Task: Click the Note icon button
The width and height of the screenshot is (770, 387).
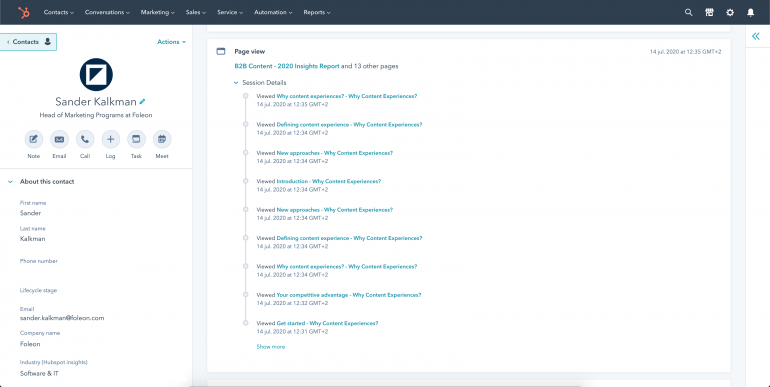Action: 33,139
